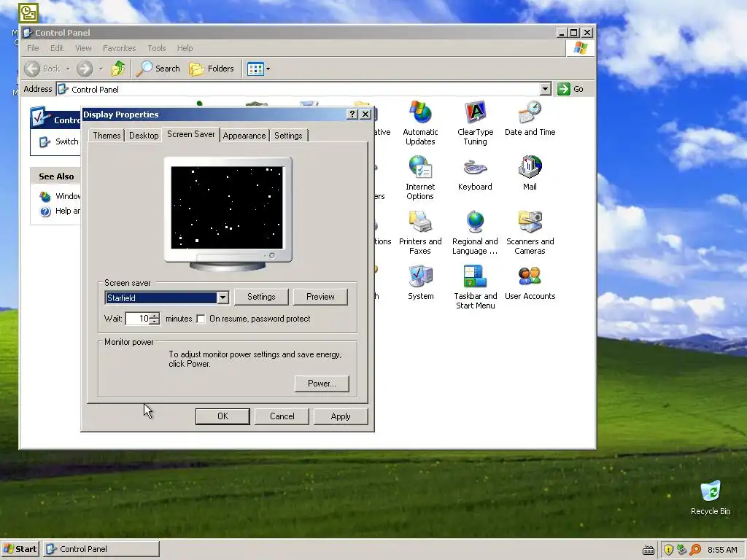Click the desktop icon at top-left corner

point(28,12)
